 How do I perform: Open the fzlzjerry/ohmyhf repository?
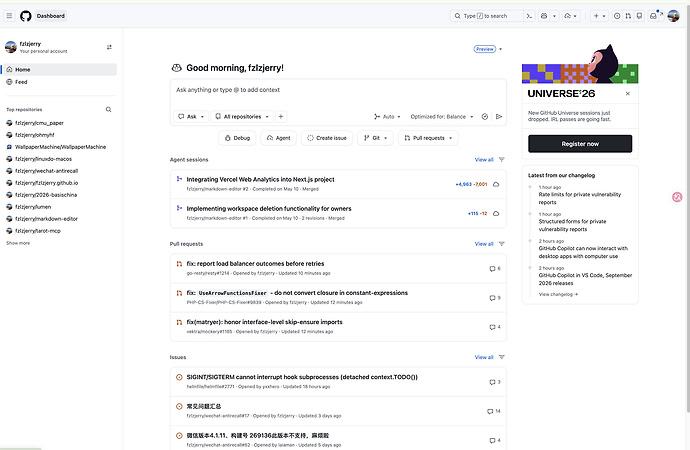[35, 135]
